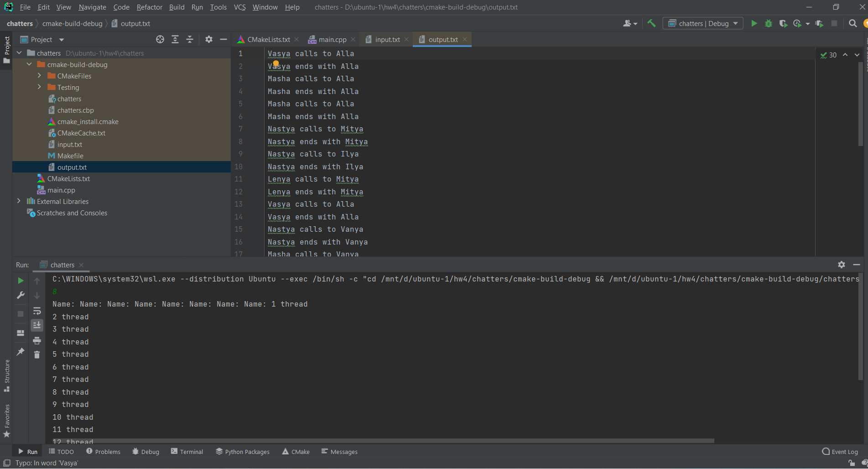Viewport: 868px width, 469px height.
Task: Click Select Opened File target icon
Action: click(x=160, y=40)
